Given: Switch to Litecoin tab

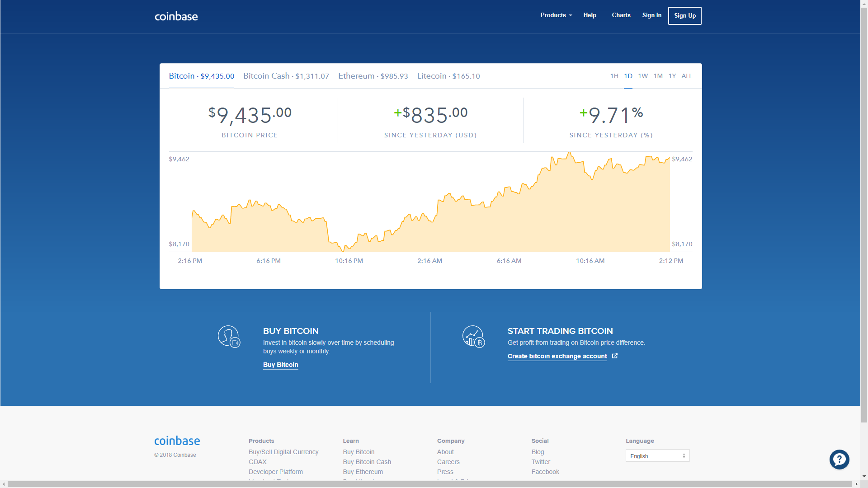Looking at the screenshot, I should click(x=448, y=76).
